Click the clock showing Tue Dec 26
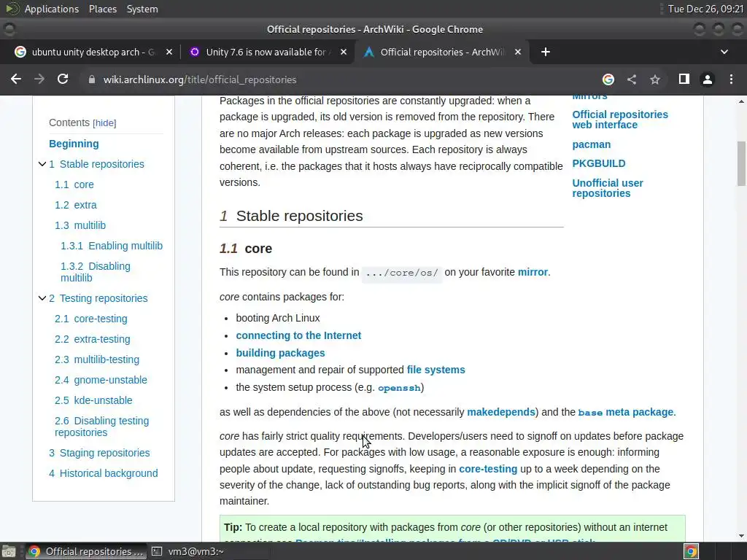This screenshot has width=747, height=560. click(705, 9)
